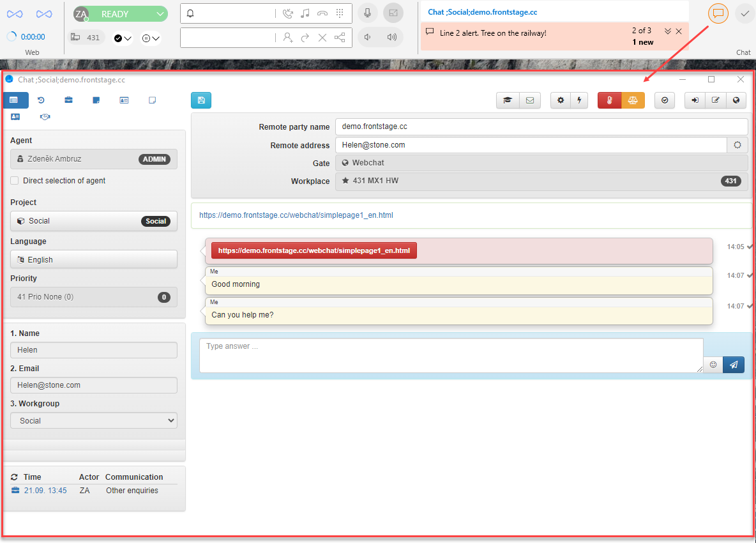Click the emoji smiley button
Viewport: 756px width, 543px height.
coord(713,365)
